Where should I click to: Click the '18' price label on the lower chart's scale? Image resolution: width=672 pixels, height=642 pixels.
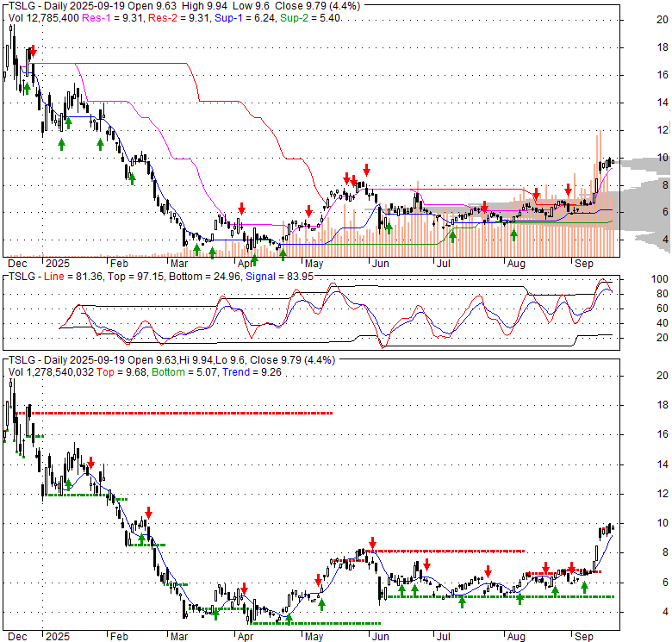click(x=663, y=405)
